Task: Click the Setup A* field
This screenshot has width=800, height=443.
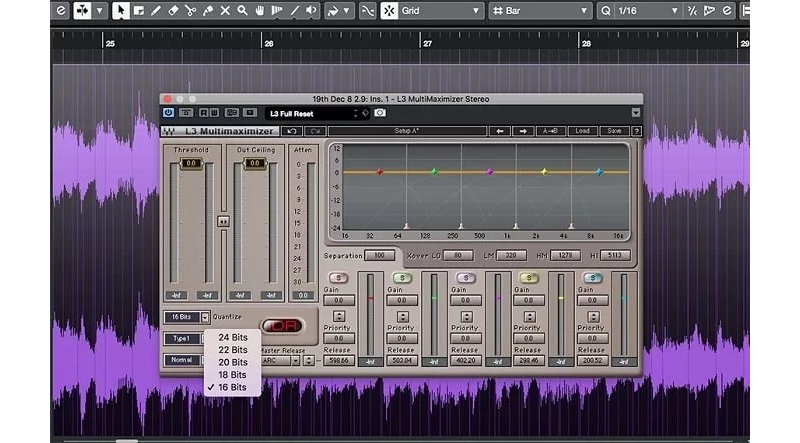Action: click(x=407, y=131)
